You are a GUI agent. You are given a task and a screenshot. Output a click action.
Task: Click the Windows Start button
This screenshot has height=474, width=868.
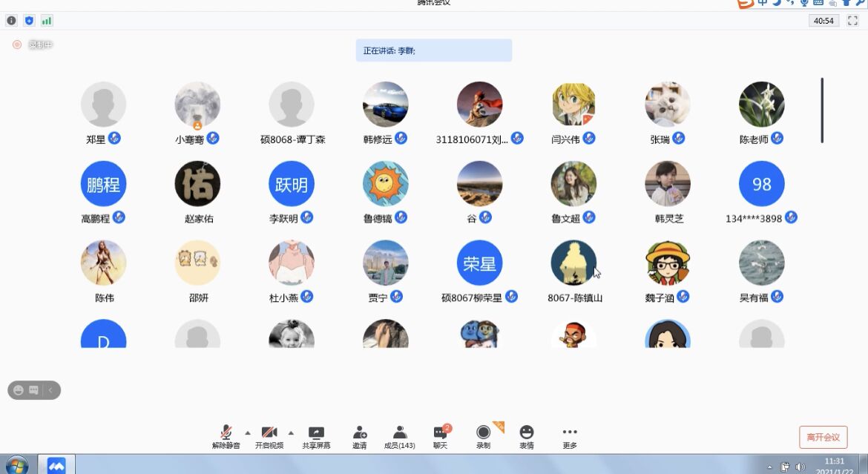click(16, 465)
